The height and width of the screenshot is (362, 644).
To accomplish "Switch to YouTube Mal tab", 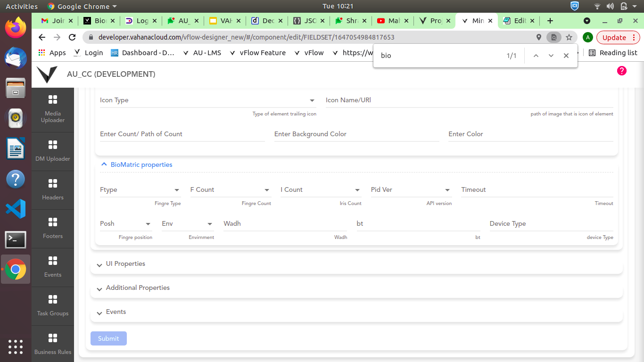I will (x=393, y=21).
